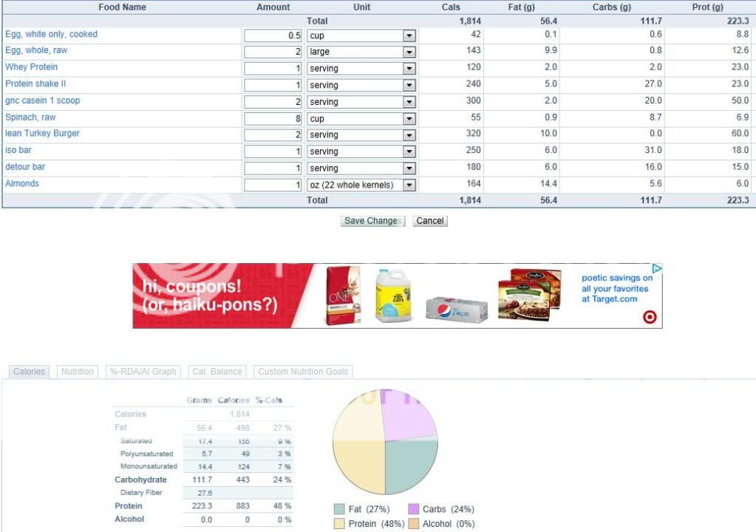Click the Save Changes button
This screenshot has width=756, height=532.
(372, 221)
